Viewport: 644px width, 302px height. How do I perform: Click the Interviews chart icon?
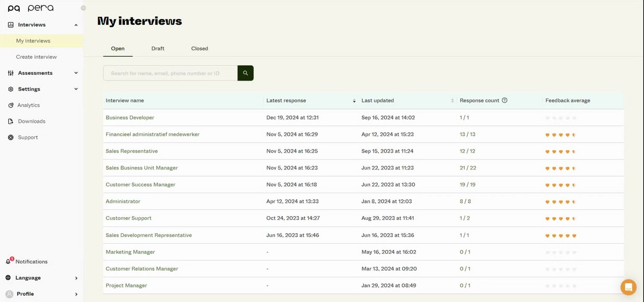[x=11, y=25]
